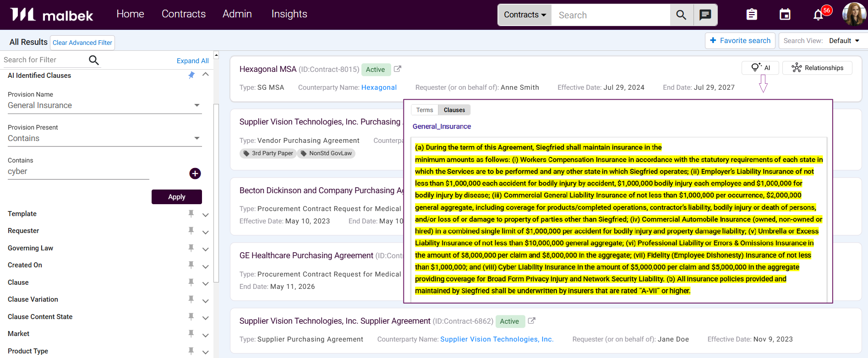Expand the Market filter section
Screen dimensions: 868x358
[206, 335]
